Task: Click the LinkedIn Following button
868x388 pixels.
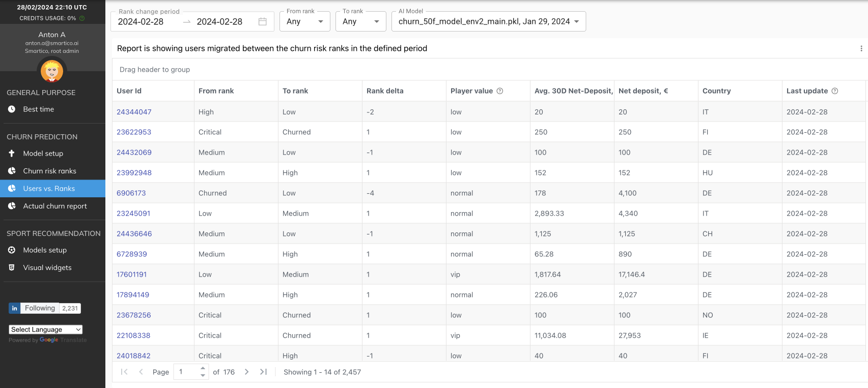Action: coord(39,308)
